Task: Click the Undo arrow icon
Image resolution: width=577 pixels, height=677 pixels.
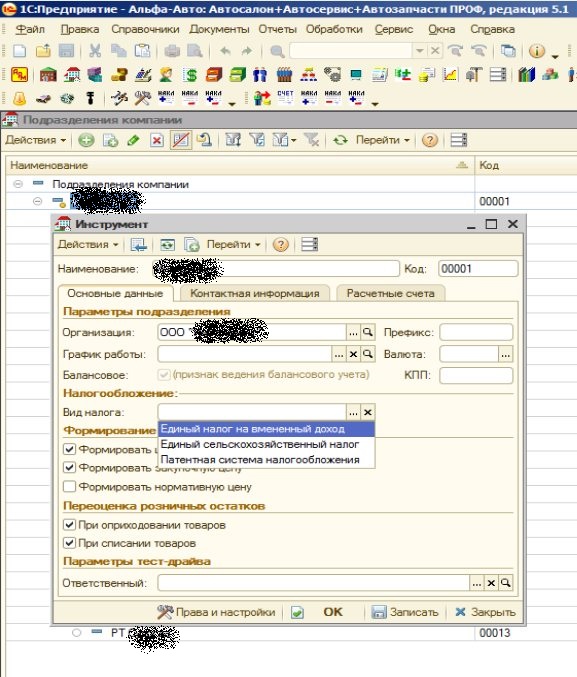Action: coord(225,51)
